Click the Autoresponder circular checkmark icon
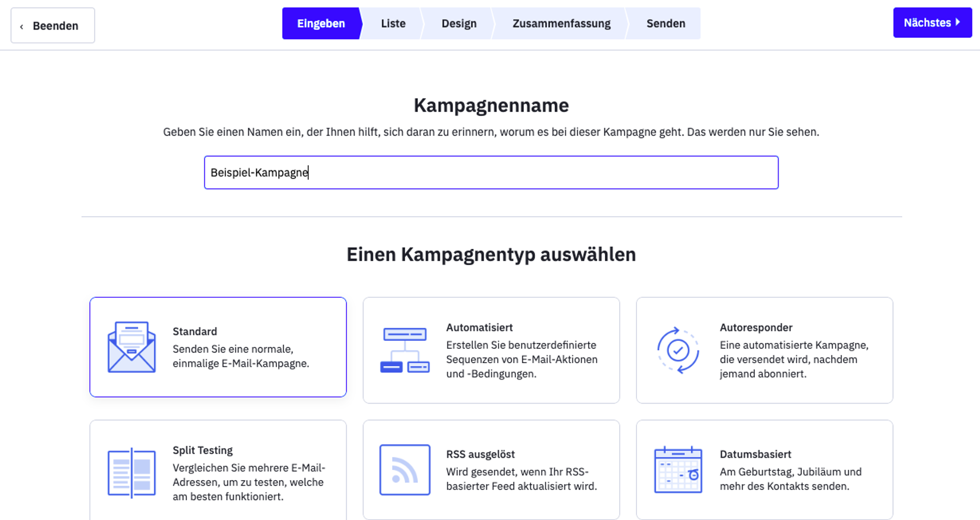The width and height of the screenshot is (980, 520). 678,350
